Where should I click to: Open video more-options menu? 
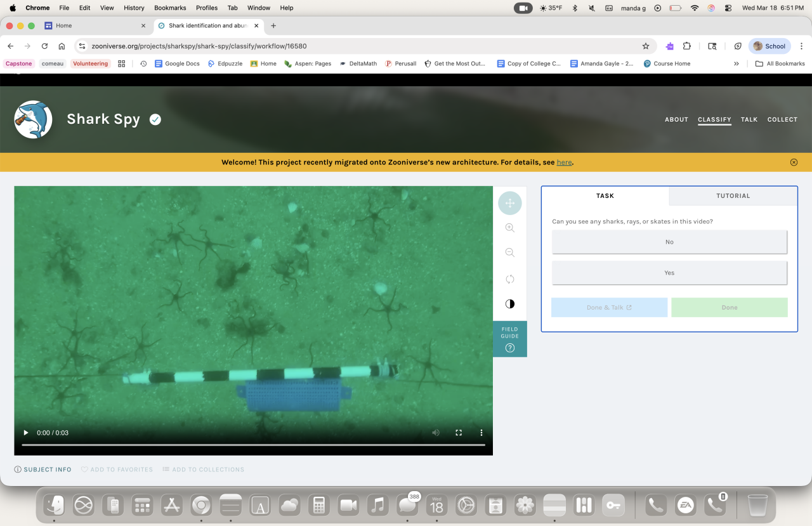tap(481, 433)
